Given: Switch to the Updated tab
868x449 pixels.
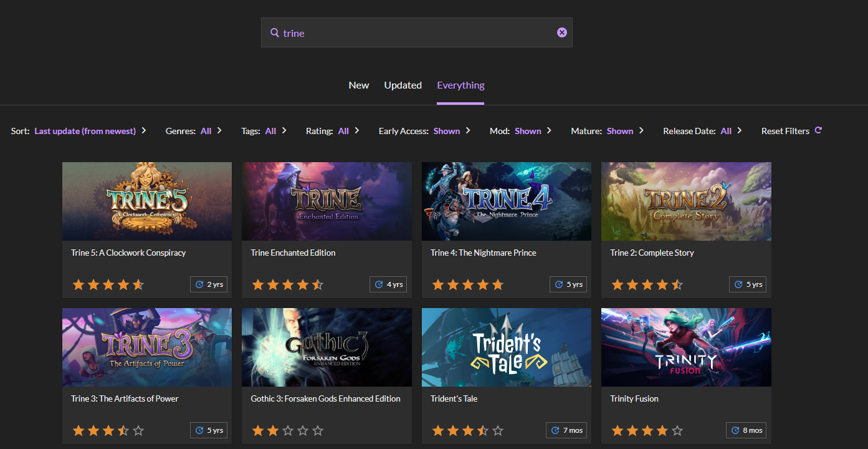Looking at the screenshot, I should tap(403, 85).
